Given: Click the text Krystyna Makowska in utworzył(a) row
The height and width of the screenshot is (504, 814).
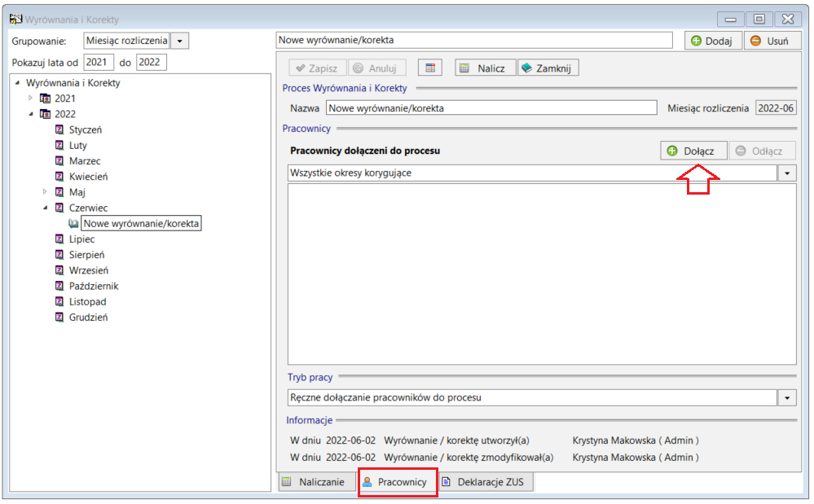Looking at the screenshot, I should pyautogui.click(x=614, y=440).
